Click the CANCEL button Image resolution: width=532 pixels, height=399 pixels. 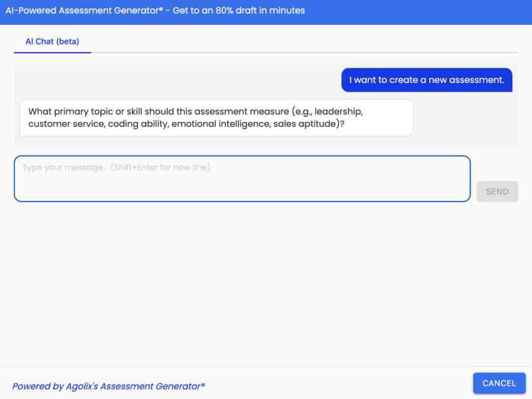pyautogui.click(x=499, y=383)
